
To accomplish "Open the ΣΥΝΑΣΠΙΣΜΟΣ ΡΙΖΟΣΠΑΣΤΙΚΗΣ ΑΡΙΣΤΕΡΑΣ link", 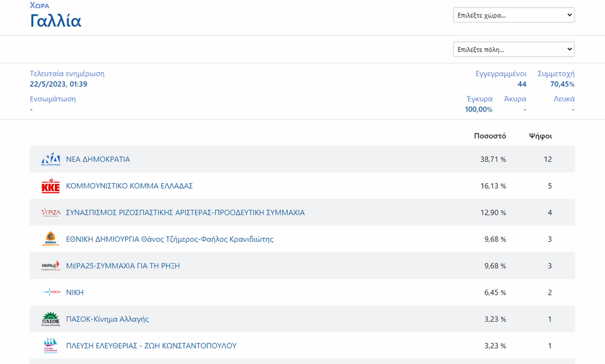I will (x=185, y=212).
